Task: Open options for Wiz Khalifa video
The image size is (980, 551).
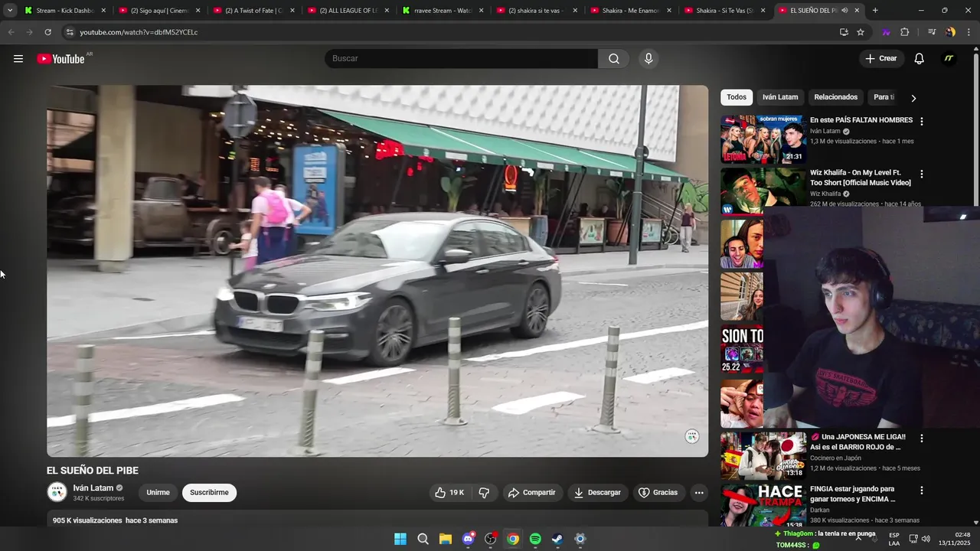Action: (921, 174)
